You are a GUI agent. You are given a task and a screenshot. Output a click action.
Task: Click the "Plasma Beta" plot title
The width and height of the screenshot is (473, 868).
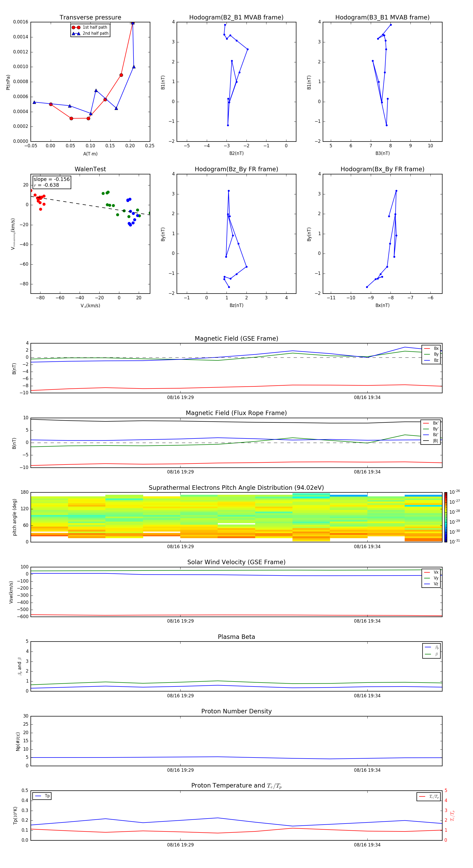(x=236, y=637)
